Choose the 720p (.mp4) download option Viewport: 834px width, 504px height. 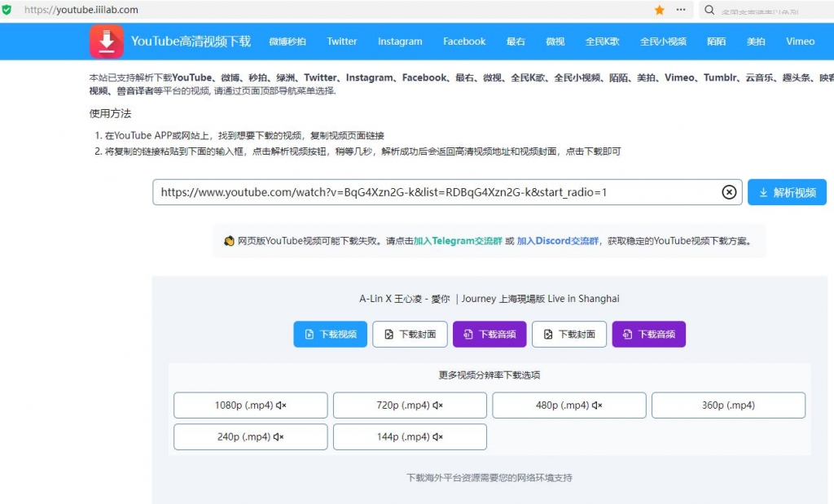[410, 405]
